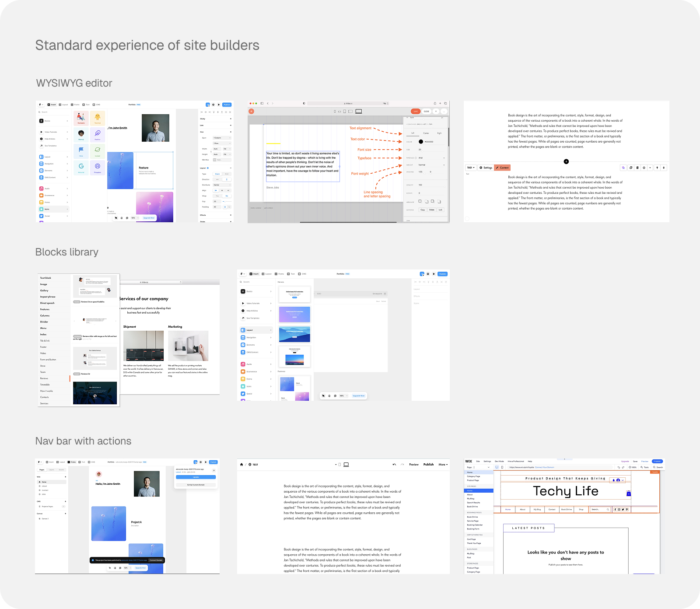Open the Humaaans icon pack card
The width and height of the screenshot is (700, 609).
tap(81, 118)
